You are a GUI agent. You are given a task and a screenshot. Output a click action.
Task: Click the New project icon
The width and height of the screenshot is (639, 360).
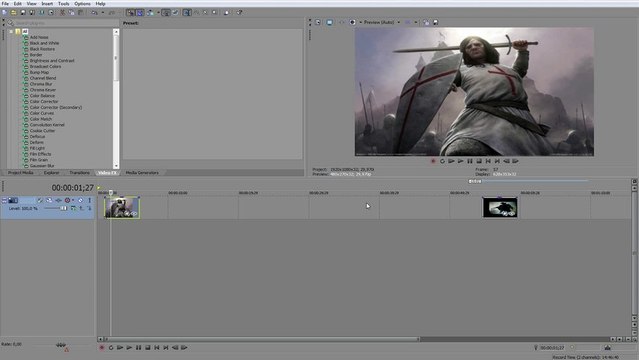4,13
